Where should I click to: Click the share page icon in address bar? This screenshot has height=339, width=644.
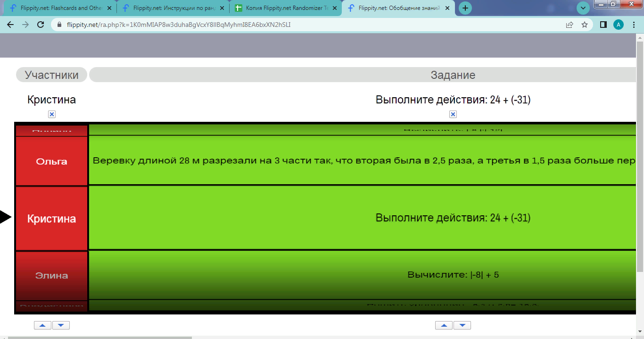pos(570,25)
